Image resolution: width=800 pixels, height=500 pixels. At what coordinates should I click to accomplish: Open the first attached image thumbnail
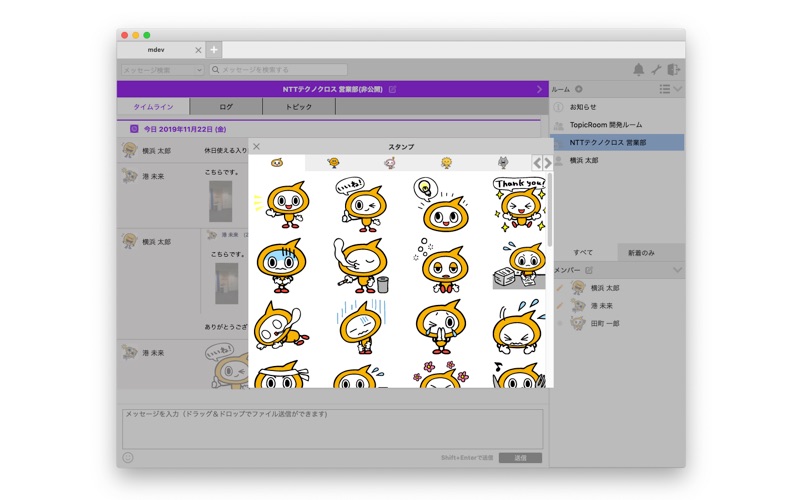click(220, 202)
